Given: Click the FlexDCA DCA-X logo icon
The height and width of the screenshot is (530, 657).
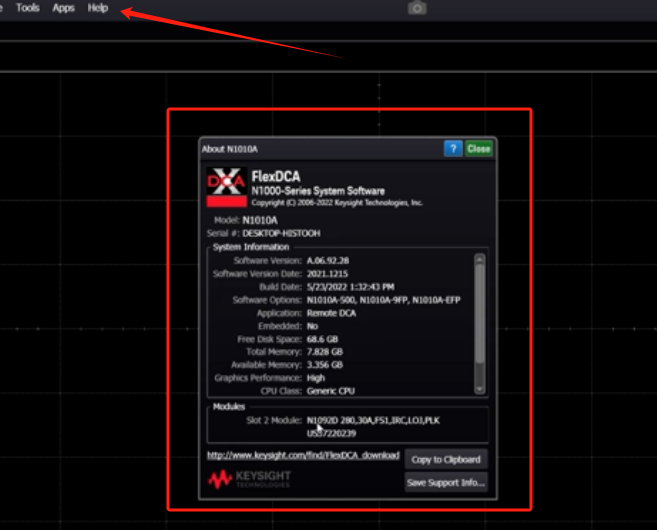Looking at the screenshot, I should [225, 186].
